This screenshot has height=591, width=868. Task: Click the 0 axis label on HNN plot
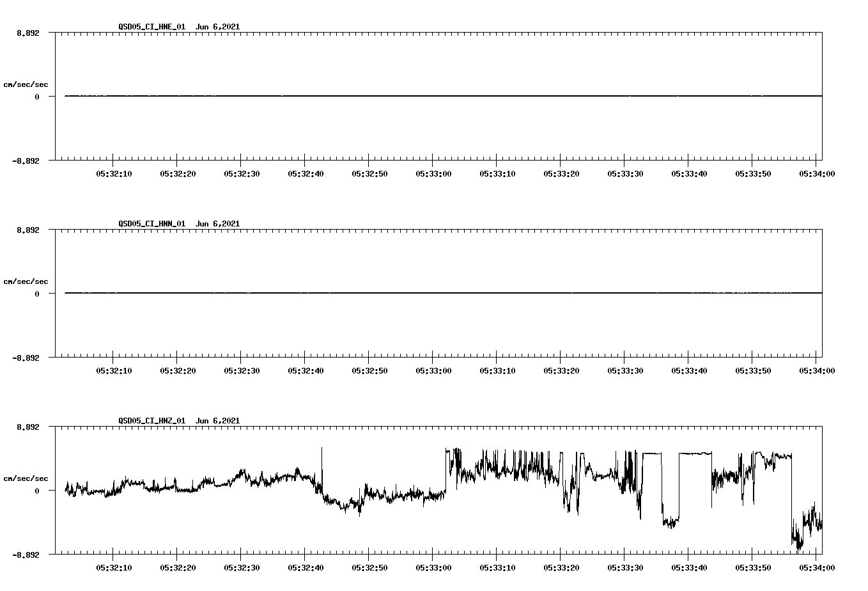pyautogui.click(x=37, y=294)
